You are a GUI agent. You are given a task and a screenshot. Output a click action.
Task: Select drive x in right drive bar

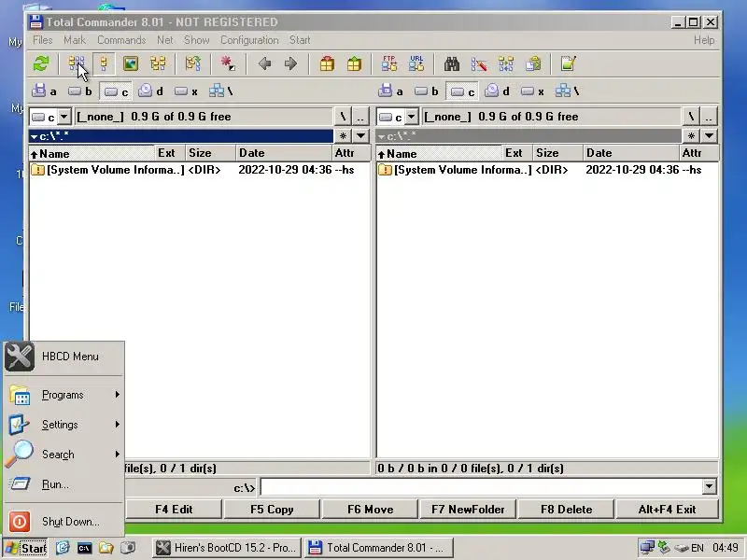point(532,91)
